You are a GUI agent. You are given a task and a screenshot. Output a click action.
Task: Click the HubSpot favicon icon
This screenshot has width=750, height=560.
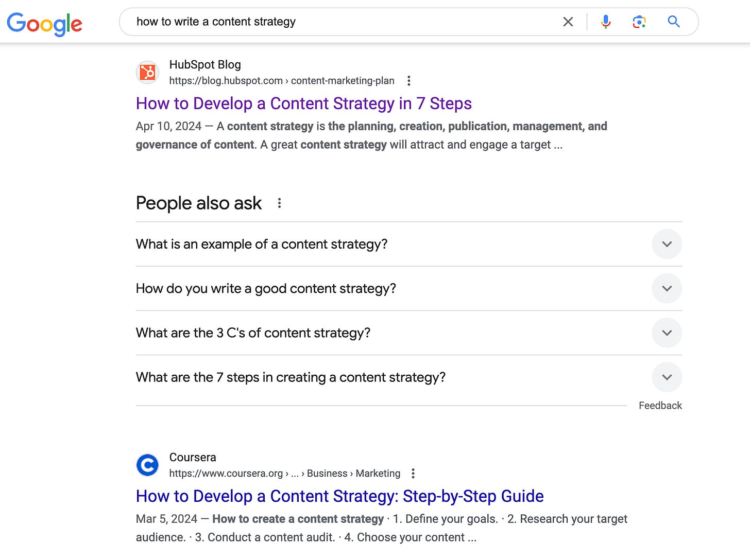point(147,72)
